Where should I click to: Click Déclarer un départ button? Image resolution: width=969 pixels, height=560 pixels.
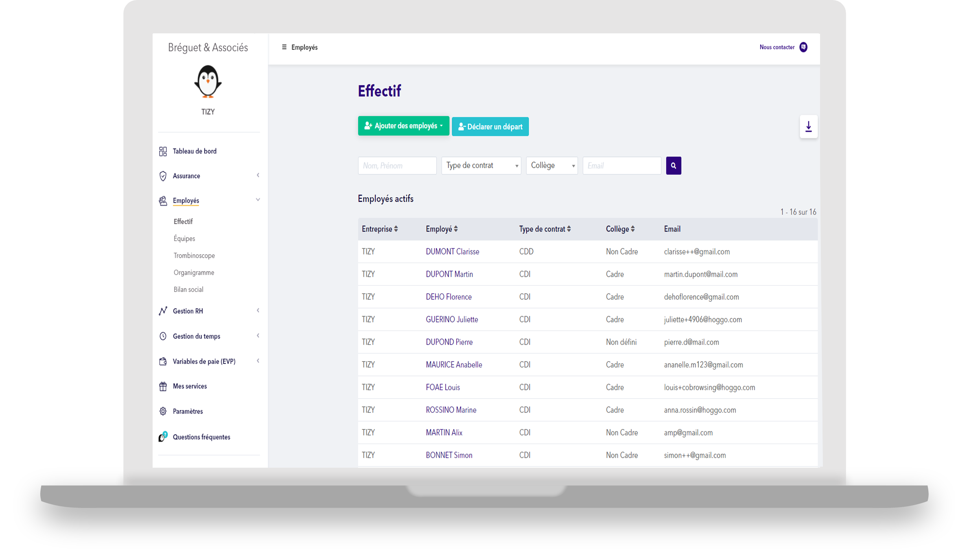[490, 126]
